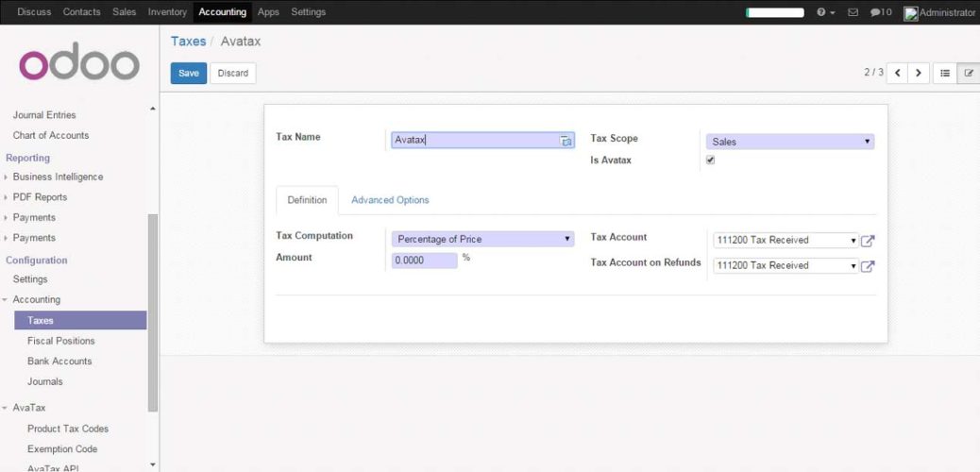The image size is (980, 472).
Task: Save the tax record
Action: tap(189, 73)
